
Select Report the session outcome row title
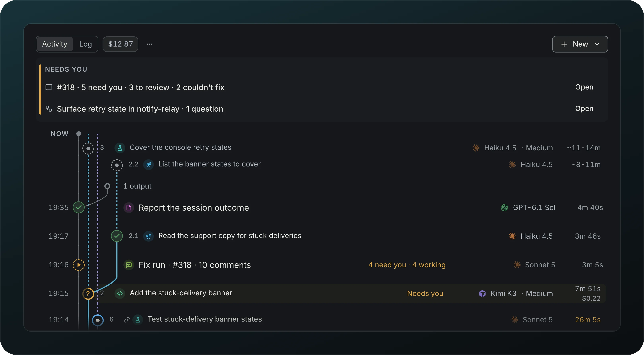coord(194,208)
